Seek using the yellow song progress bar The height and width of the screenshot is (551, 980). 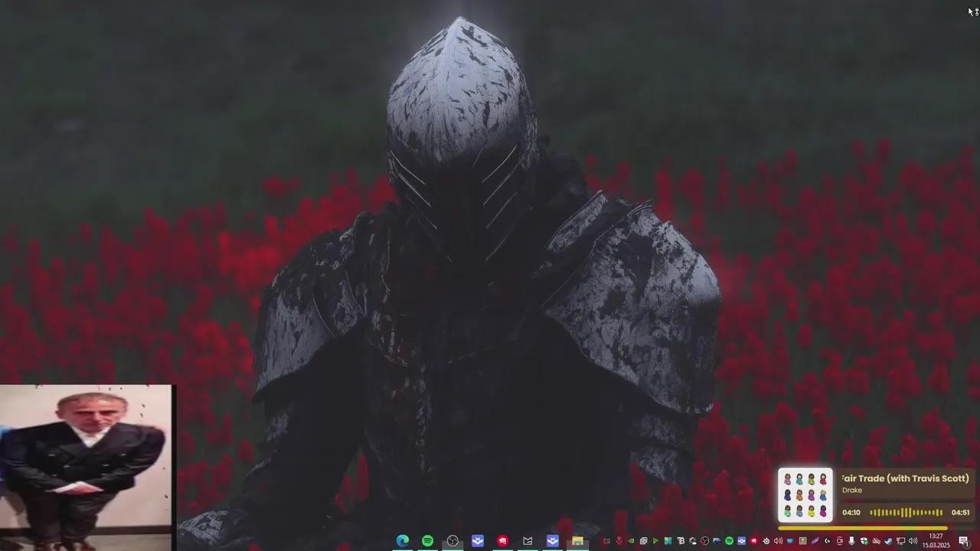(x=863, y=528)
